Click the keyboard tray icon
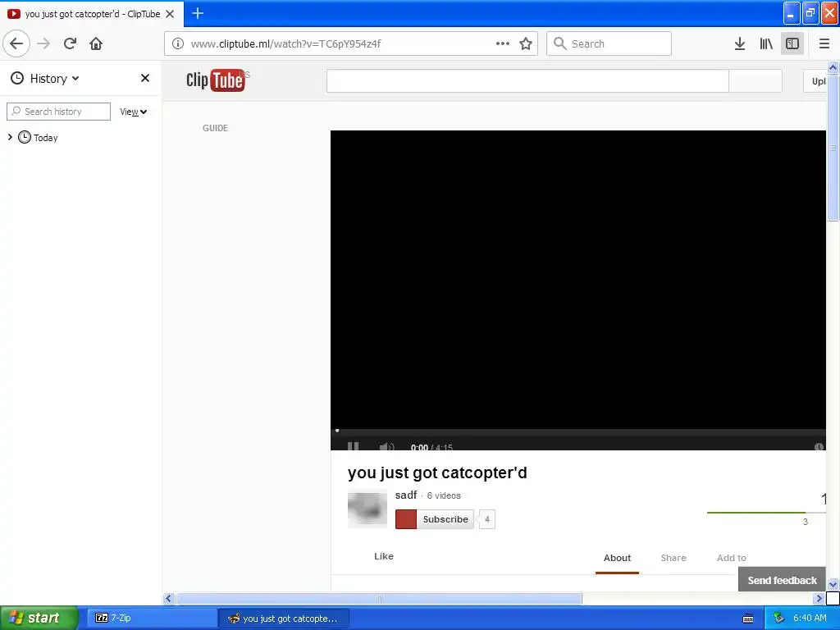840x630 pixels. (x=748, y=619)
